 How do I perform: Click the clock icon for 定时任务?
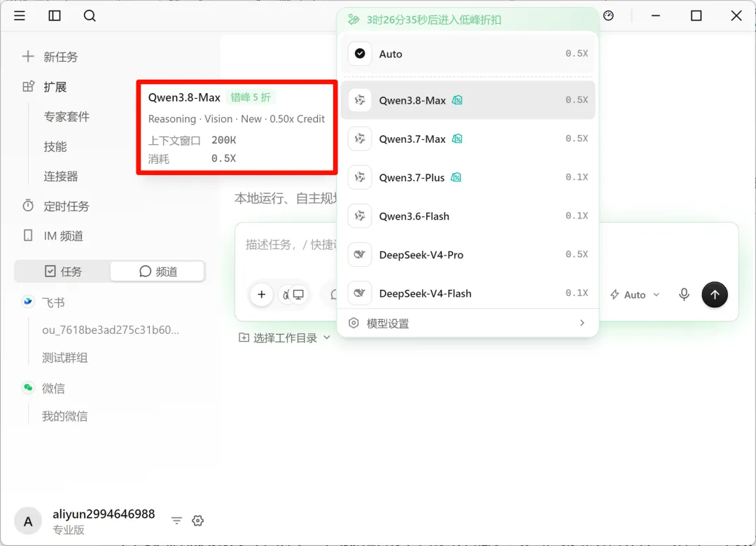coord(28,206)
